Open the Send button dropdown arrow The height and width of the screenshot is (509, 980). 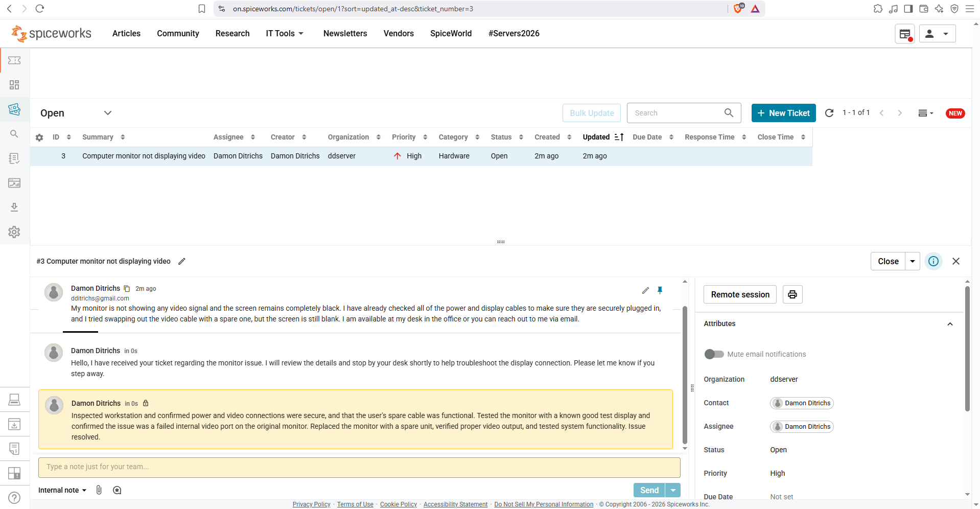pyautogui.click(x=673, y=490)
